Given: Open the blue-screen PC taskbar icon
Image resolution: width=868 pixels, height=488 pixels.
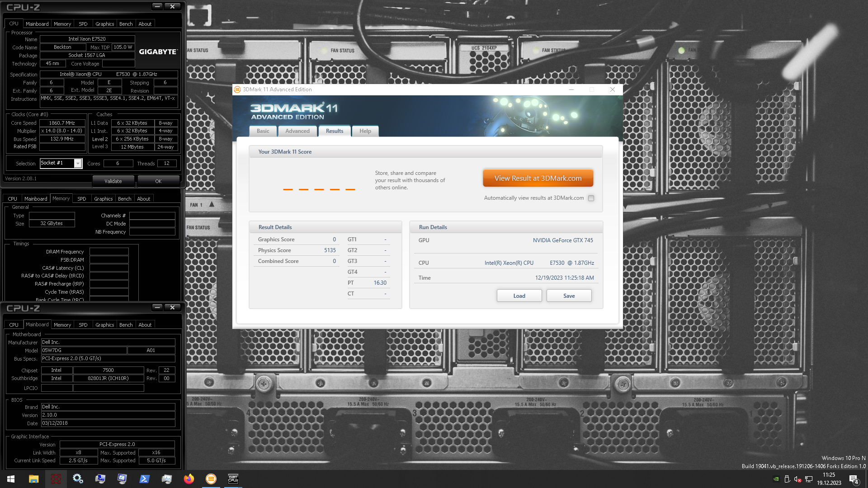Looking at the screenshot, I should (x=100, y=479).
